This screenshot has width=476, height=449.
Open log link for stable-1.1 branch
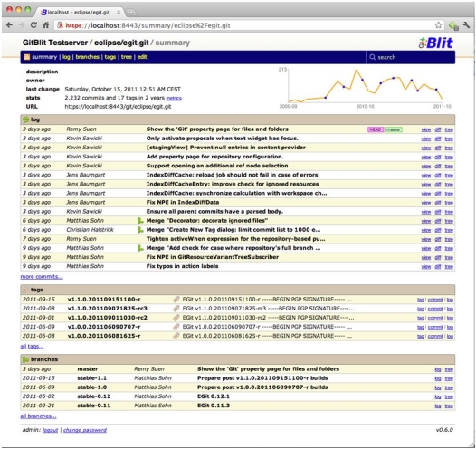438,379
